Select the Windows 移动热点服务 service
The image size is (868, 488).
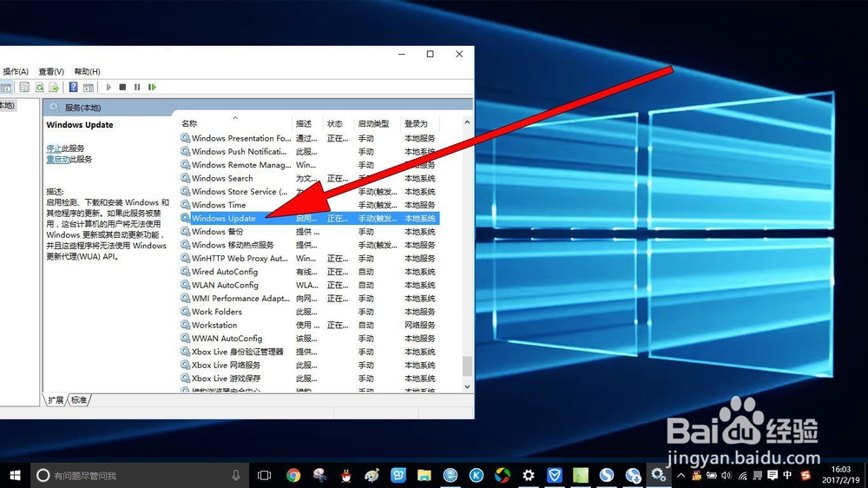click(x=233, y=245)
